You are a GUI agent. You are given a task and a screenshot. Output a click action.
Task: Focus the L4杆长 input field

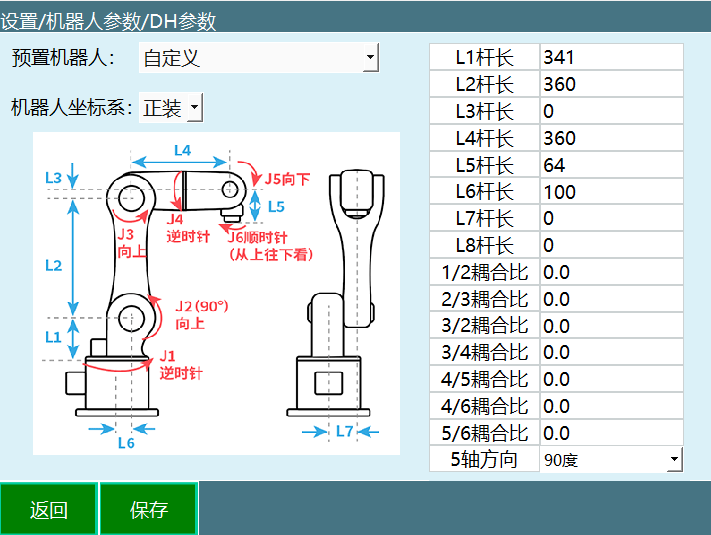[610, 138]
